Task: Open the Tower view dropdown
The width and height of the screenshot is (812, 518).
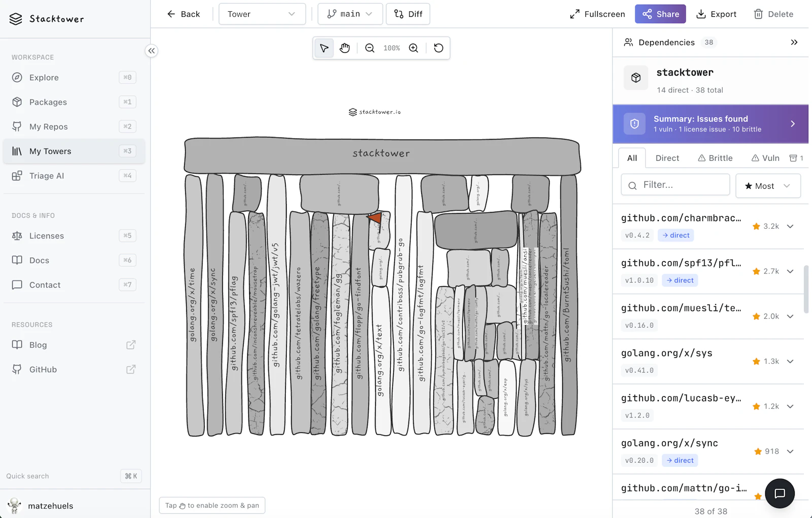Action: pyautogui.click(x=262, y=14)
